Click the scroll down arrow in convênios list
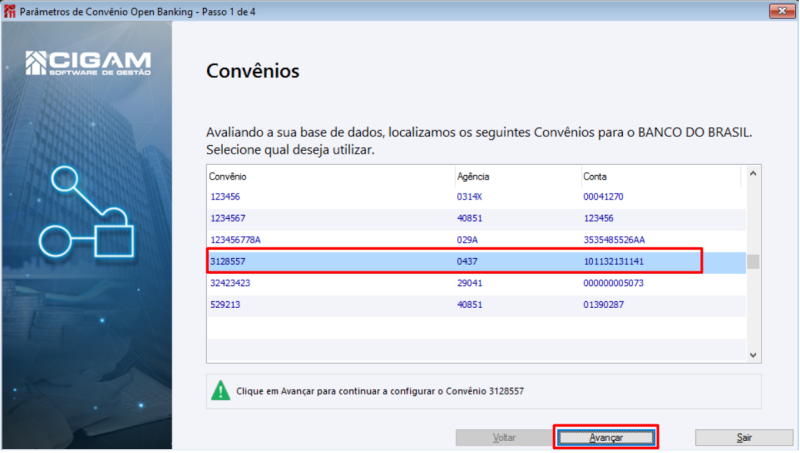Image resolution: width=800 pixels, height=453 pixels. (x=753, y=355)
